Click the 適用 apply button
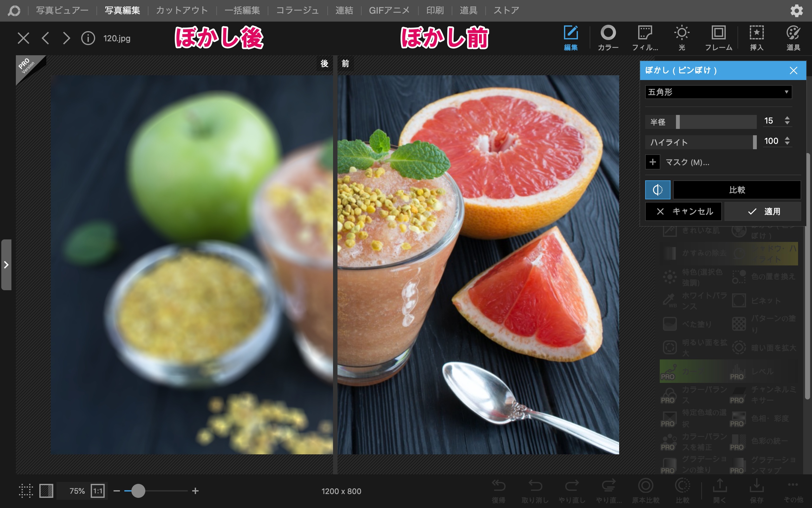This screenshot has width=812, height=508. coord(763,211)
